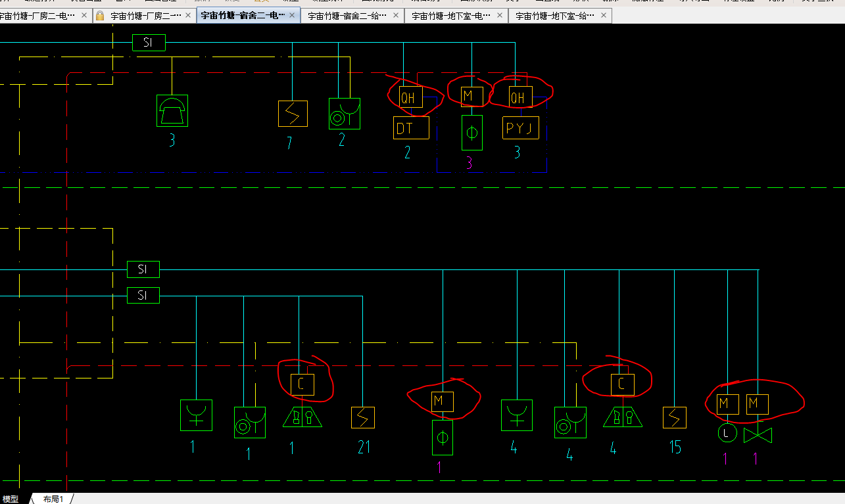
Task: Select the lightning box labeled 15
Action: (675, 418)
